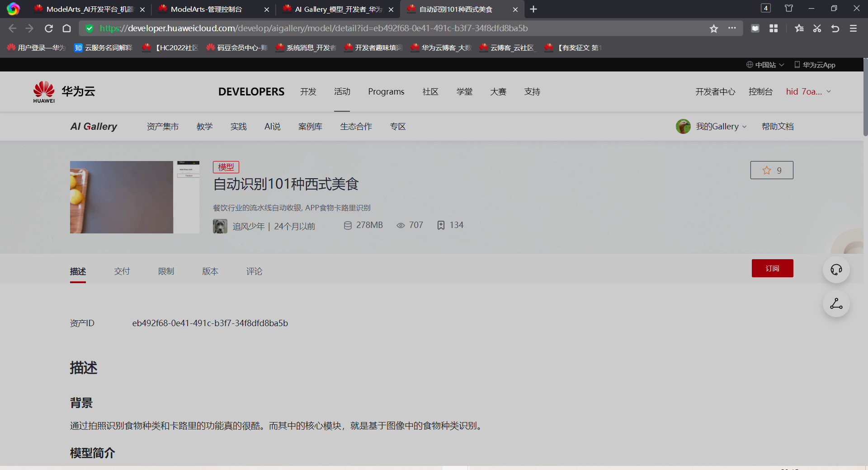This screenshot has height=470, width=868.
Task: Open the 控制台 console link
Action: pos(760,92)
